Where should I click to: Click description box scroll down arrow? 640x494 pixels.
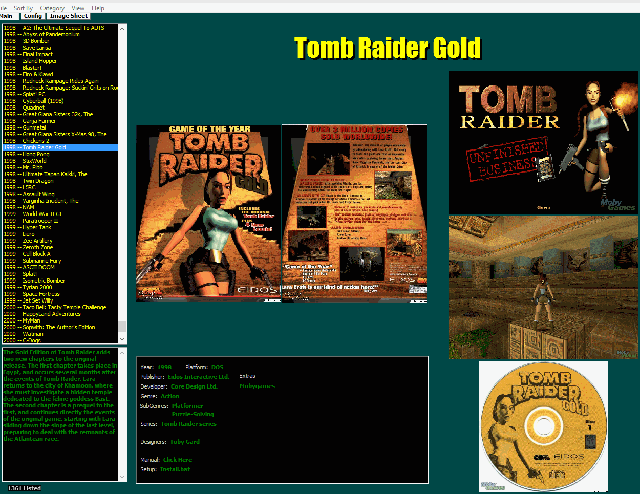pyautogui.click(x=122, y=477)
